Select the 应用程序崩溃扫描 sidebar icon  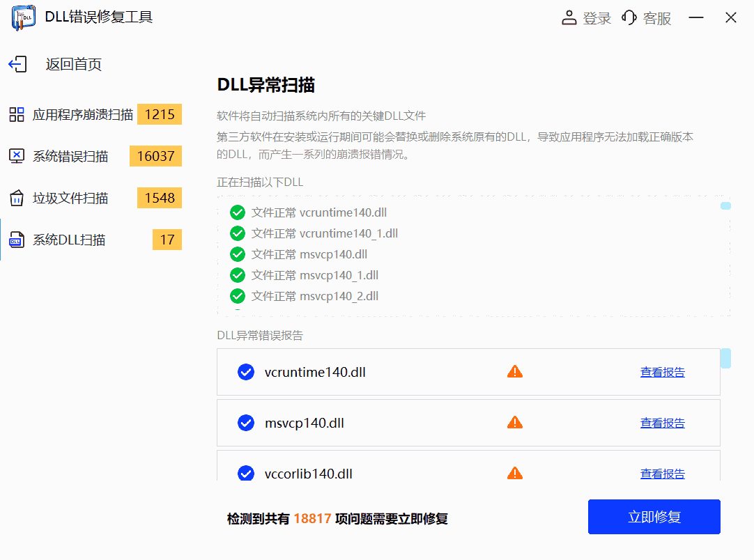[x=16, y=114]
